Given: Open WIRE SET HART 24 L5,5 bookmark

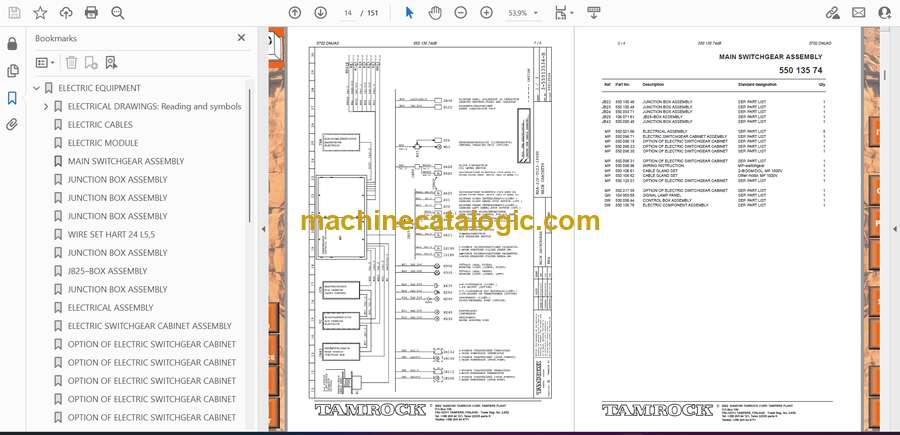Looking at the screenshot, I should [111, 234].
